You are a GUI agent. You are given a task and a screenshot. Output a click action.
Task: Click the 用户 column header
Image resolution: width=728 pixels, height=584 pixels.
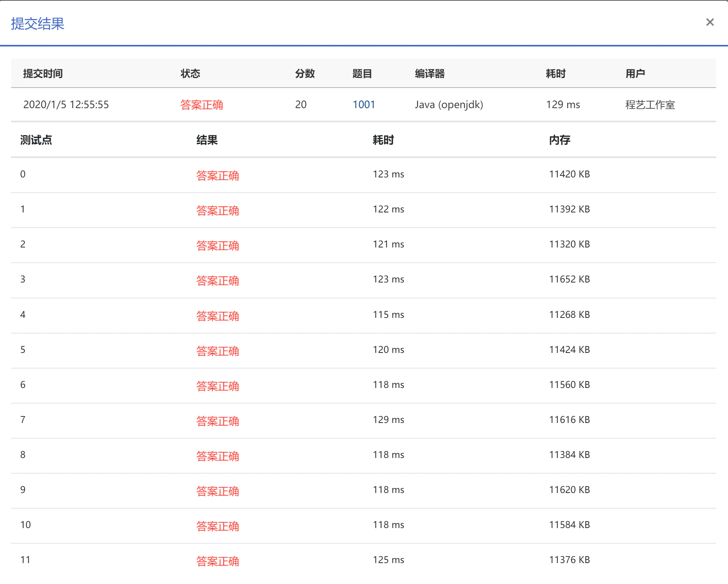pyautogui.click(x=635, y=74)
